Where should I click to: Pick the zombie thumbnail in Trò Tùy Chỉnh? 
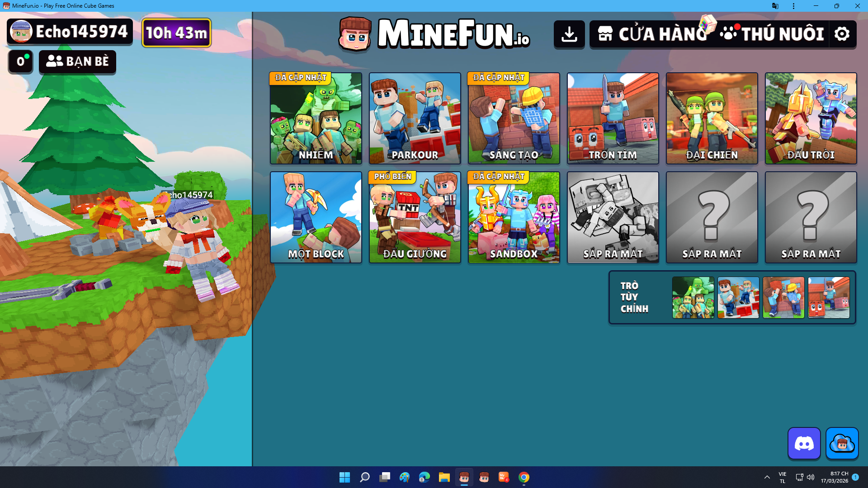(x=693, y=297)
